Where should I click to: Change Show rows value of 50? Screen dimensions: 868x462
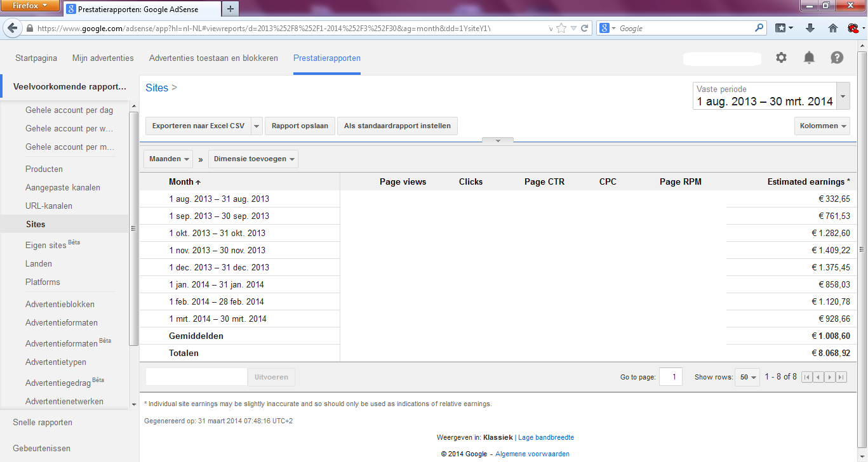(747, 377)
